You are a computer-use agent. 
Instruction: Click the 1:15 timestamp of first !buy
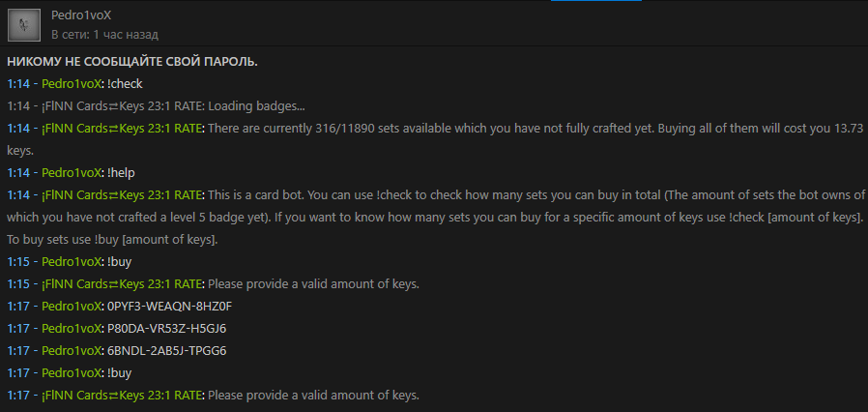(17, 262)
